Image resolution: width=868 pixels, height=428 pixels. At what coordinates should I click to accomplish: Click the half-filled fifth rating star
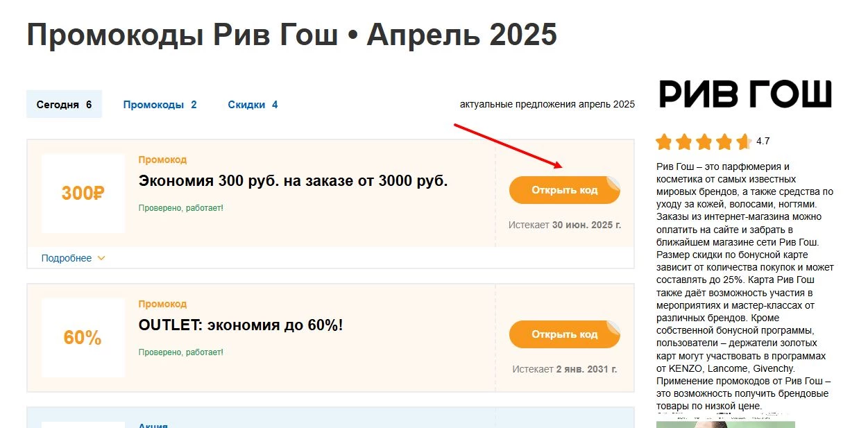[743, 142]
